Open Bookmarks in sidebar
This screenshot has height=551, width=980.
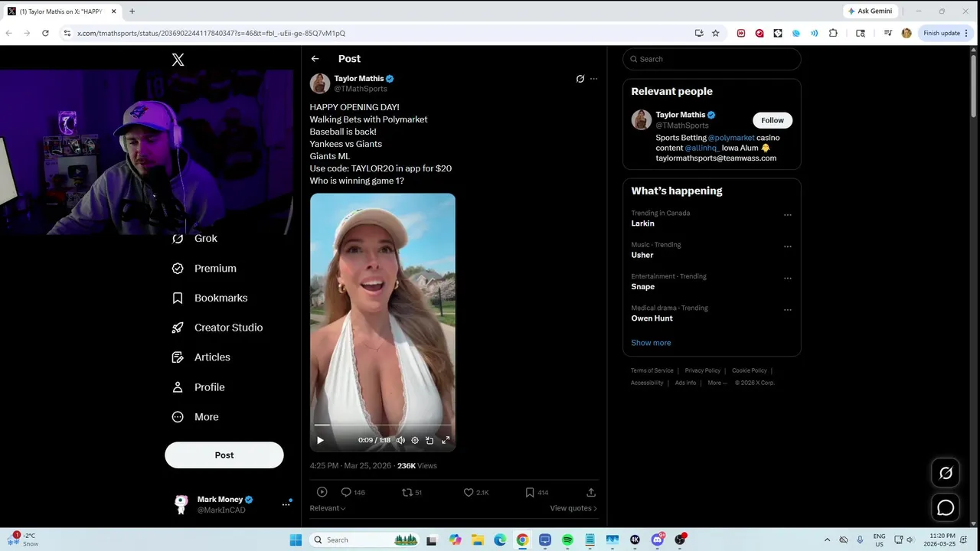click(x=210, y=298)
